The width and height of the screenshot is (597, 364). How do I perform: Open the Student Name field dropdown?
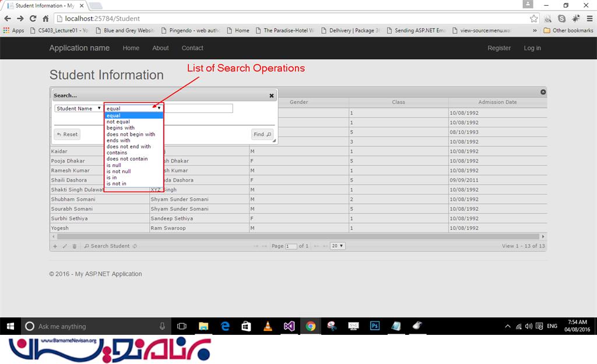79,108
